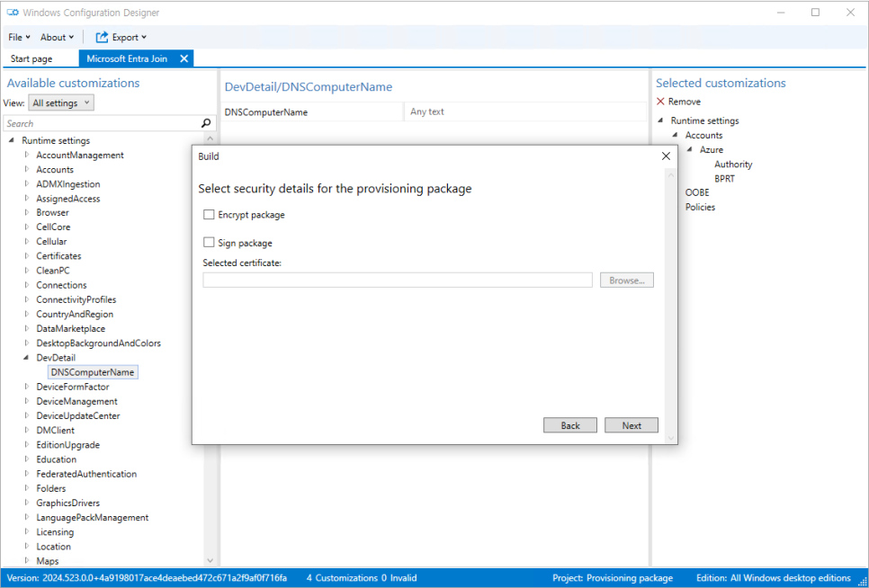Collapse the Azure node in Selected customizations
The width and height of the screenshot is (869, 588).
(x=689, y=149)
